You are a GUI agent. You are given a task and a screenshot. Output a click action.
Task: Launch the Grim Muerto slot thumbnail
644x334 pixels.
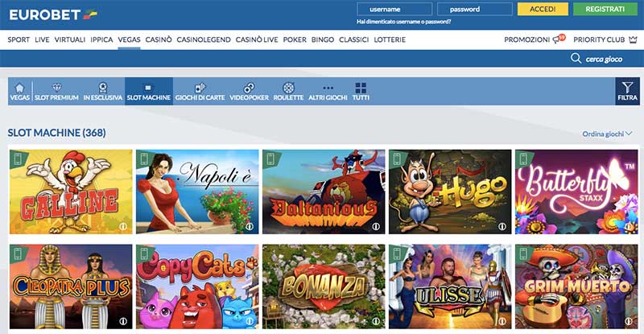[x=576, y=287]
